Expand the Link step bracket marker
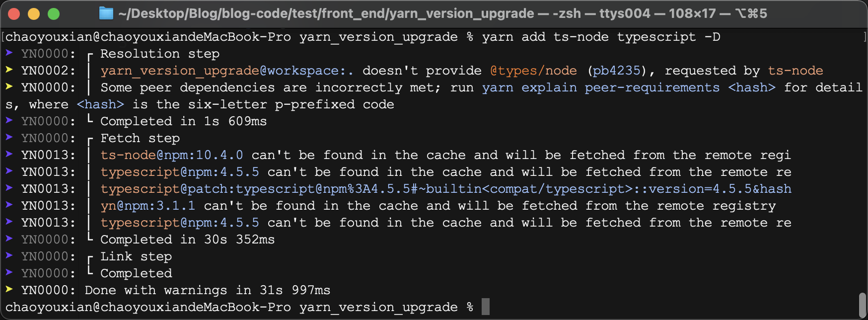 (89, 256)
